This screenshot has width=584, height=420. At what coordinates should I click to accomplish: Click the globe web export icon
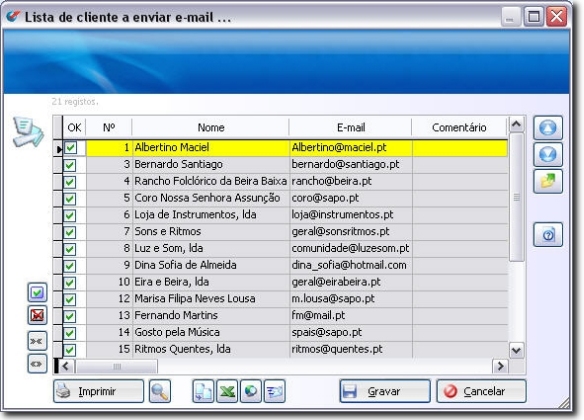(x=251, y=391)
